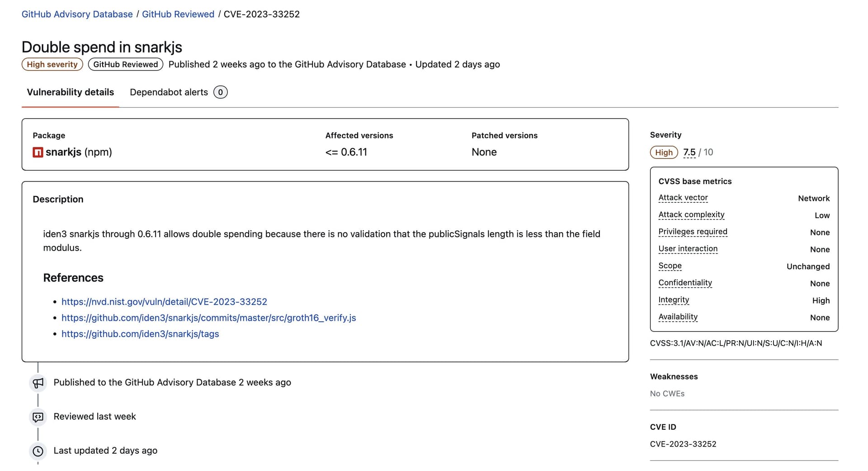Click the High severity label under title

point(52,64)
